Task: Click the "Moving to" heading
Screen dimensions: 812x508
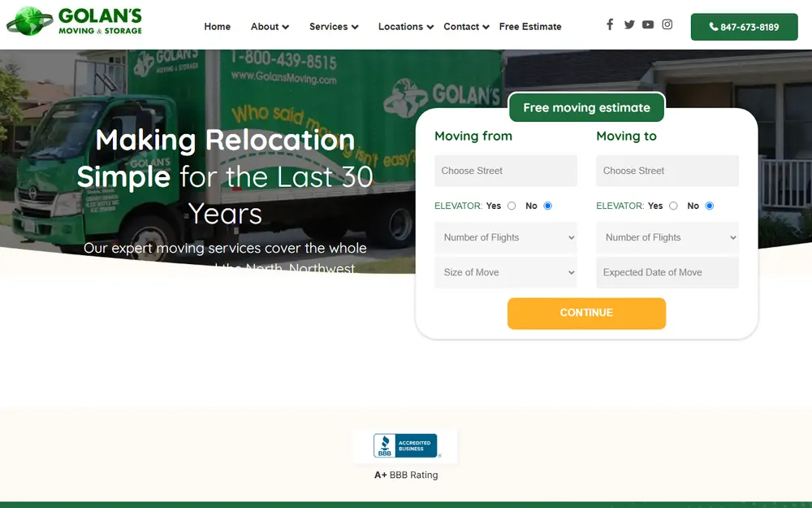Action: [x=626, y=136]
